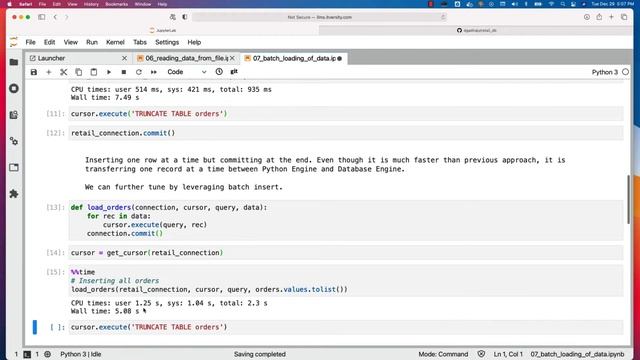The image size is (640, 360).
Task: Click 'Ln 1, Col 1' status text
Action: coord(508,354)
